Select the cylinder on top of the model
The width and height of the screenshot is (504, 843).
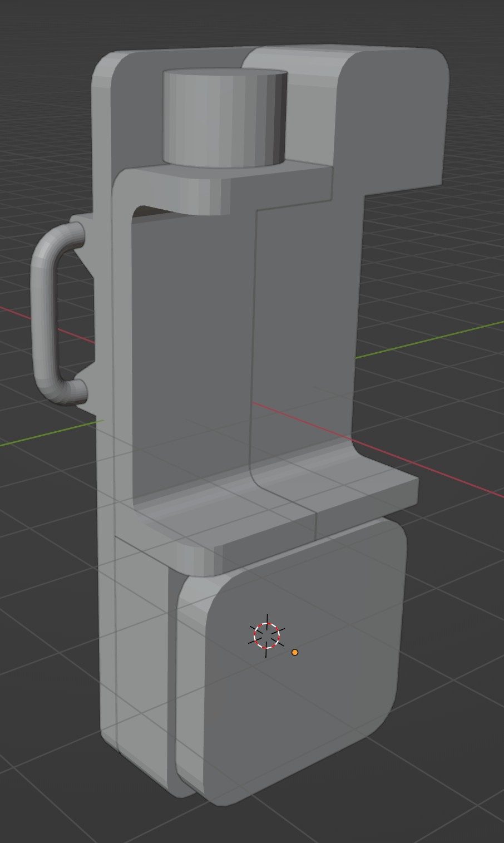point(225,118)
